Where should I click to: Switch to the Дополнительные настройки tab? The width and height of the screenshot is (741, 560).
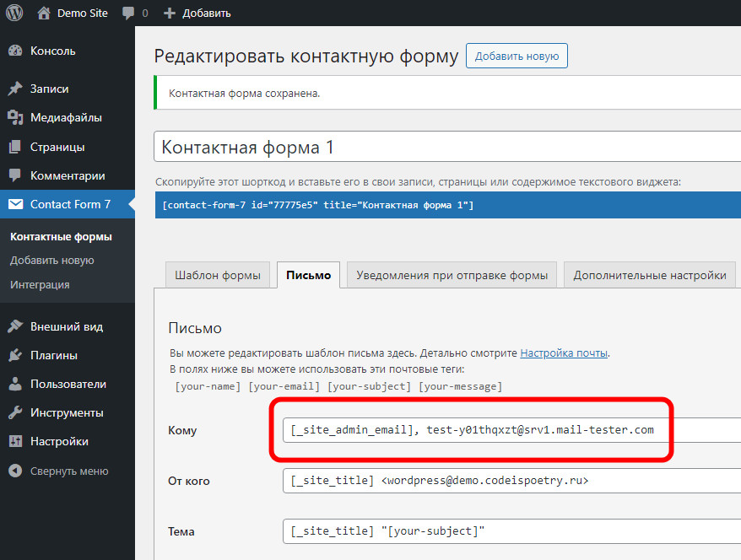click(x=650, y=275)
